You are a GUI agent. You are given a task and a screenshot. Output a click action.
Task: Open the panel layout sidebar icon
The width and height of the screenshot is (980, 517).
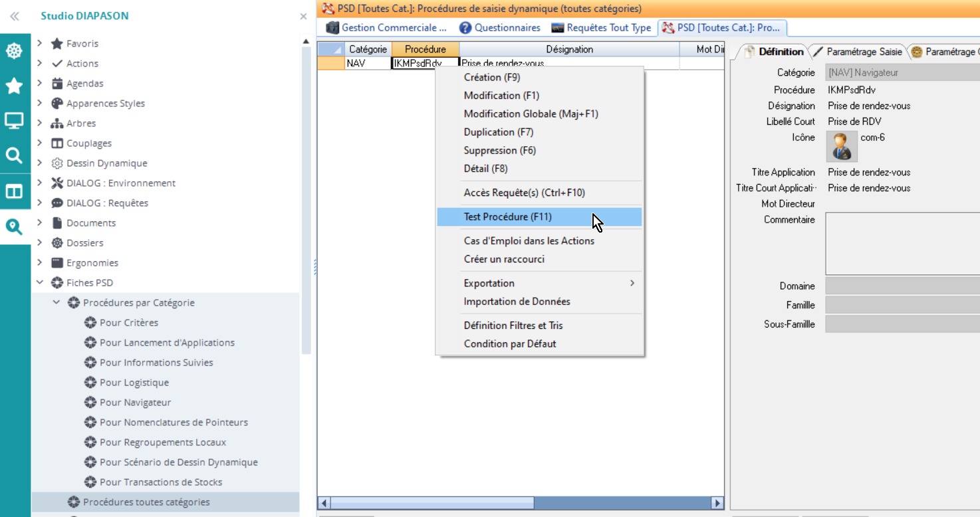pyautogui.click(x=14, y=191)
